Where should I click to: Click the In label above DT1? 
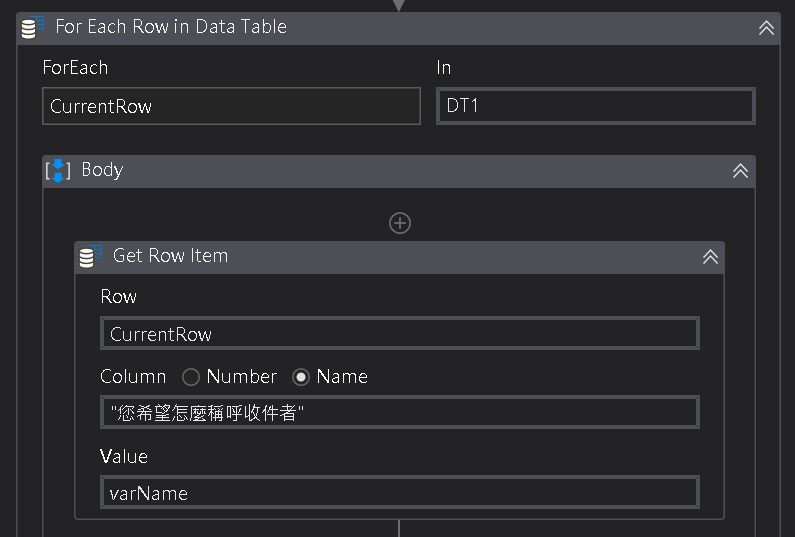point(444,67)
